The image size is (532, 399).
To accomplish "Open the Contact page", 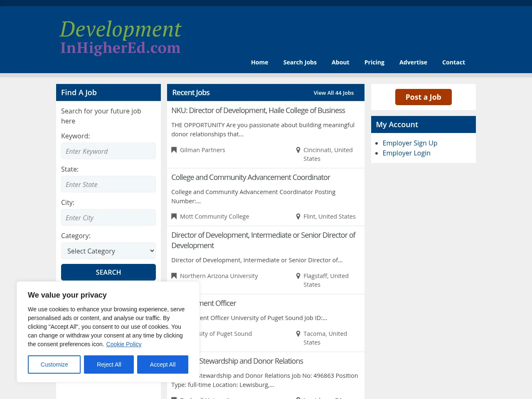I will point(453,62).
